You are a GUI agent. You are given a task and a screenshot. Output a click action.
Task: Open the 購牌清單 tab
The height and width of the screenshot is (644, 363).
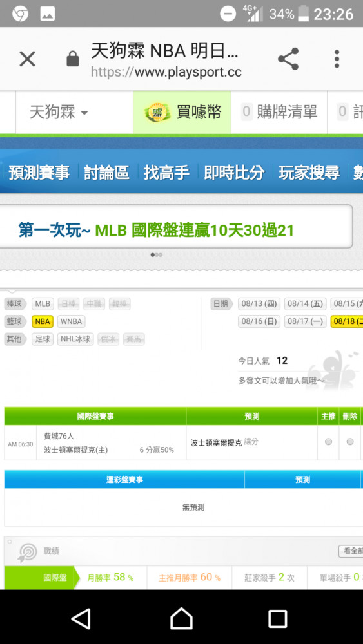pos(279,112)
